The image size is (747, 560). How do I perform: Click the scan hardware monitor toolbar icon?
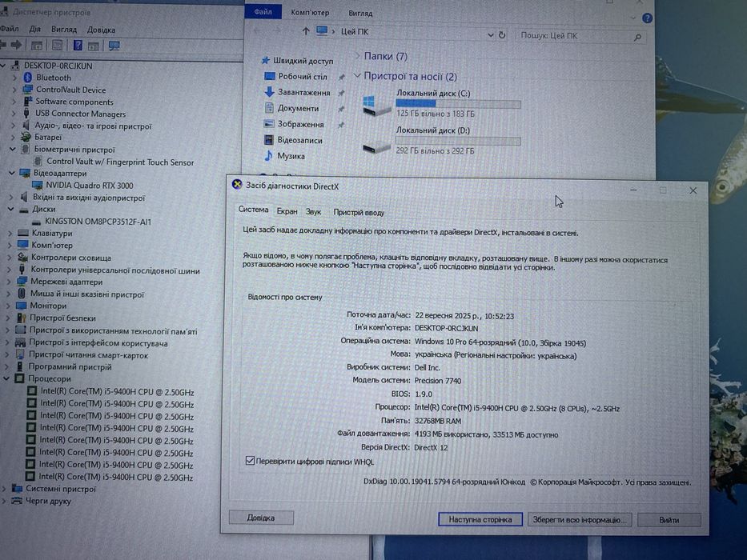coord(114,46)
